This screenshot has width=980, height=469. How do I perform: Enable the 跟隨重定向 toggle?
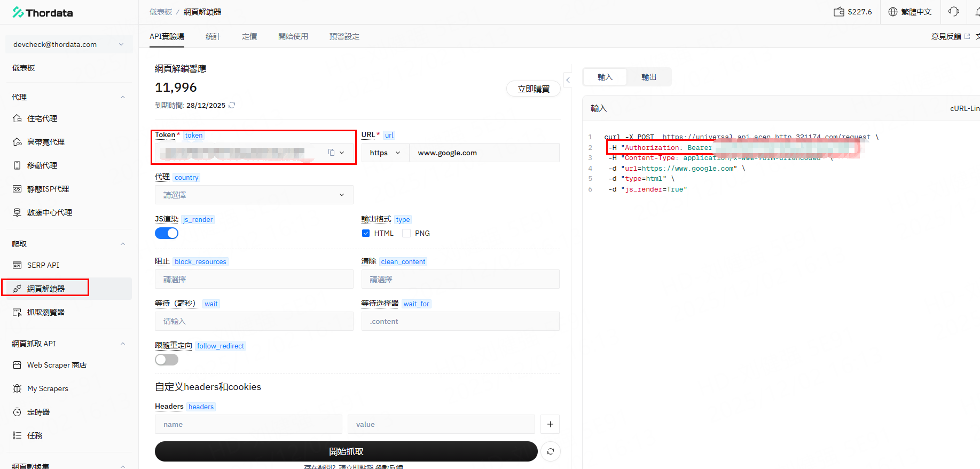coord(167,360)
